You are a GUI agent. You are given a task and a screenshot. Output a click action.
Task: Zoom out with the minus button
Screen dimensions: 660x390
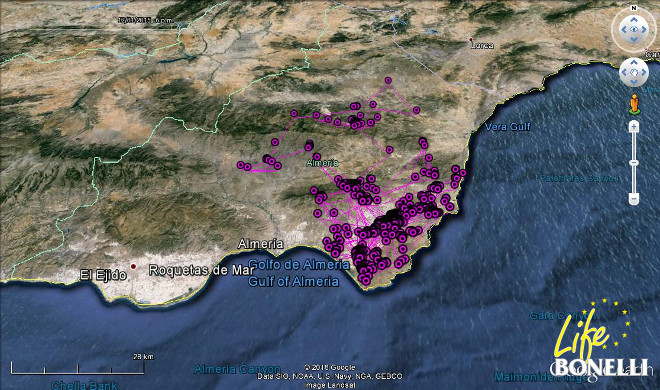[x=634, y=198]
